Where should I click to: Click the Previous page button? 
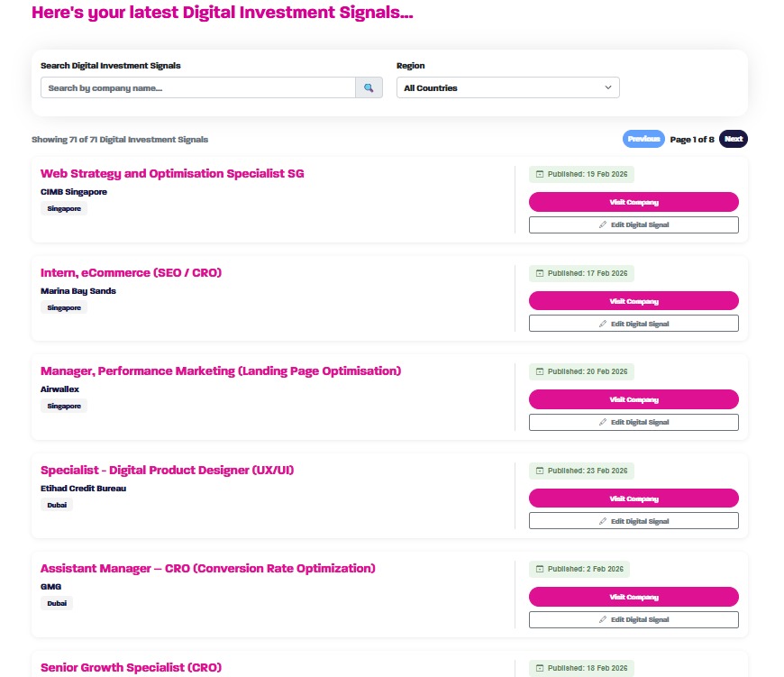[x=643, y=139]
